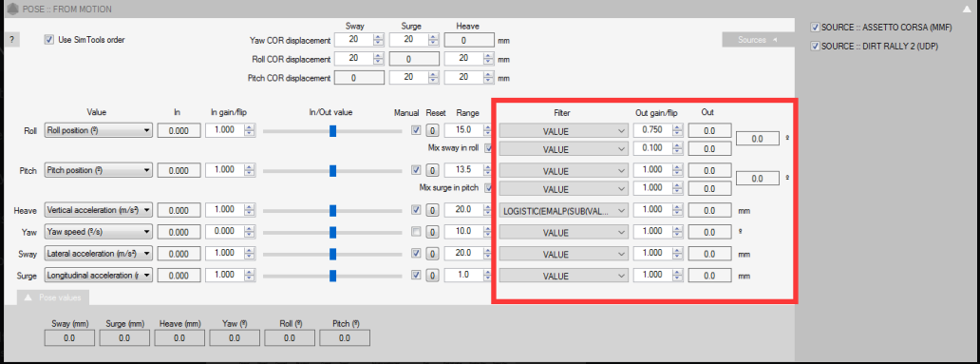Click the question mark help button
This screenshot has height=364, width=980.
point(12,39)
